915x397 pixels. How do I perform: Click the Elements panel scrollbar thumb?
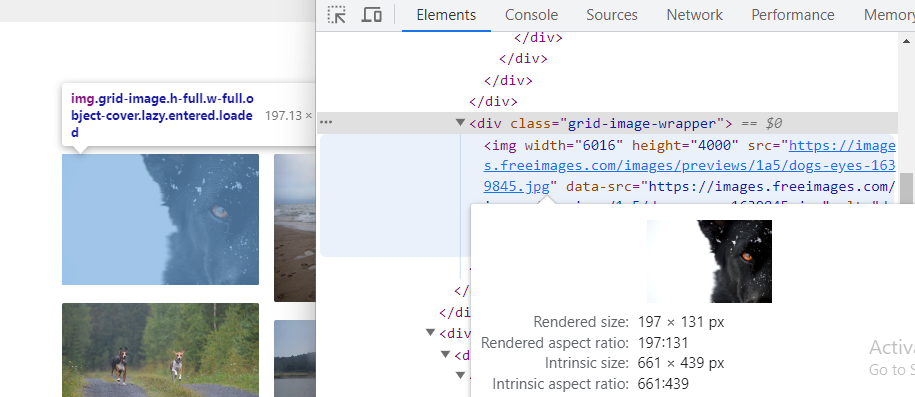(906, 189)
